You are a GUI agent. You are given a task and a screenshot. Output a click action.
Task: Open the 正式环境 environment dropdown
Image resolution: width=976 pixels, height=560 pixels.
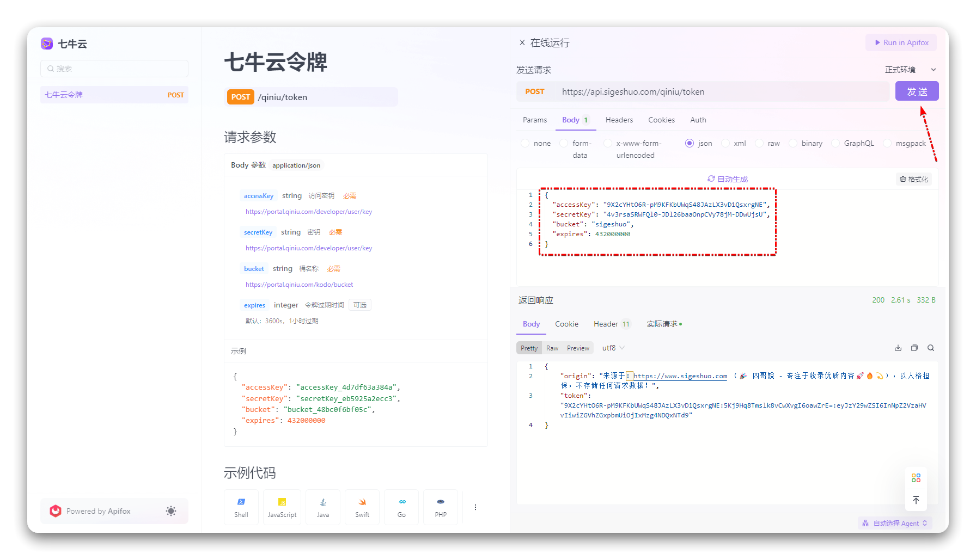pyautogui.click(x=911, y=70)
